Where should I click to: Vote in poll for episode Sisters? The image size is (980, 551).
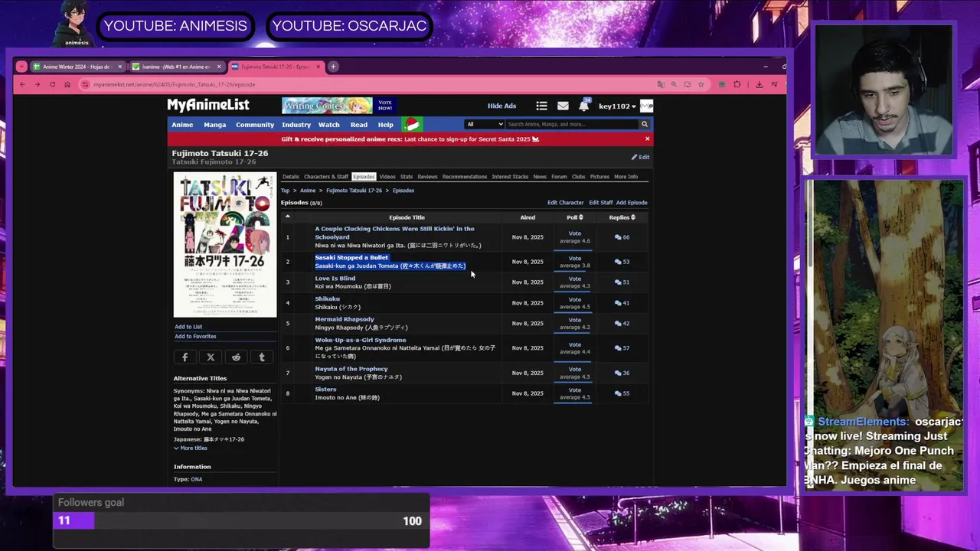click(574, 390)
